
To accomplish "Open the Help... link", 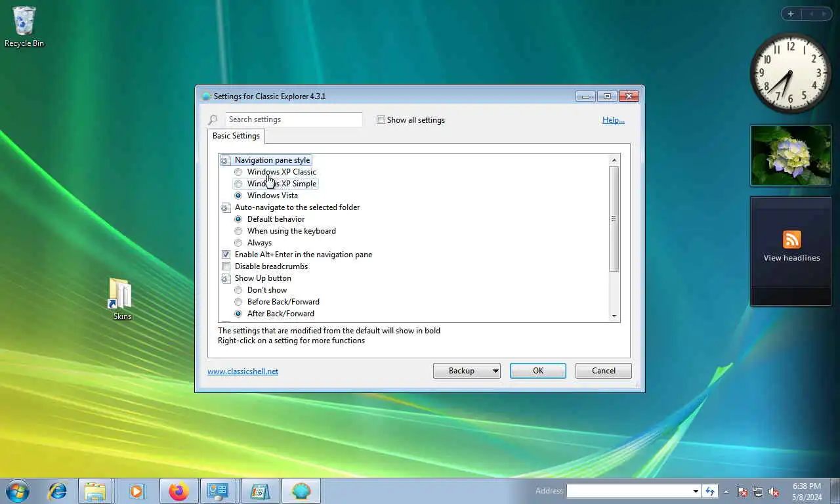I will (x=614, y=120).
